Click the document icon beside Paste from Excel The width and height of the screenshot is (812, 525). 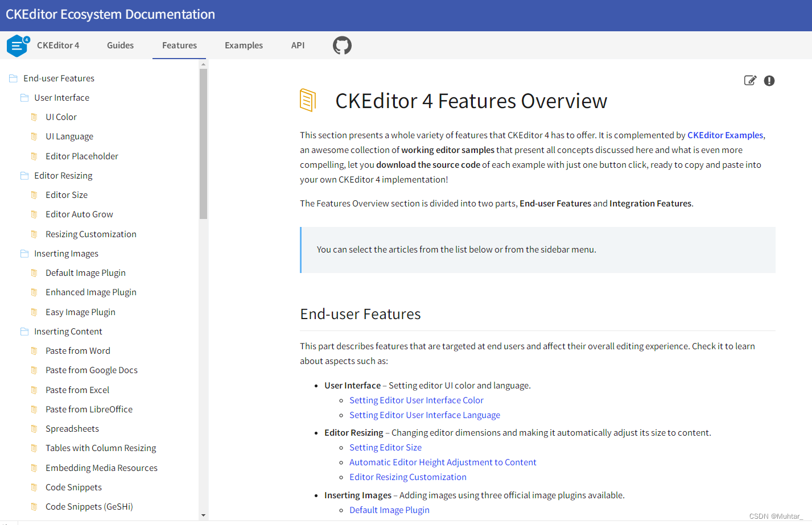tap(34, 390)
